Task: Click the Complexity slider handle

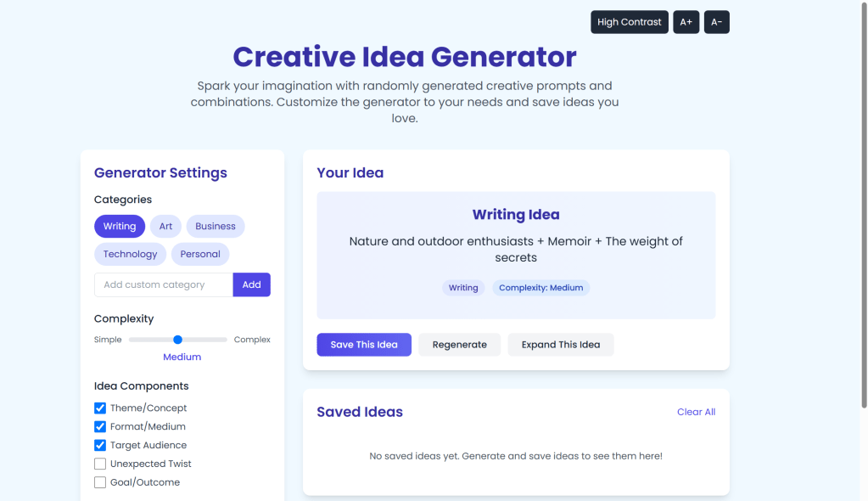Action: tap(177, 340)
